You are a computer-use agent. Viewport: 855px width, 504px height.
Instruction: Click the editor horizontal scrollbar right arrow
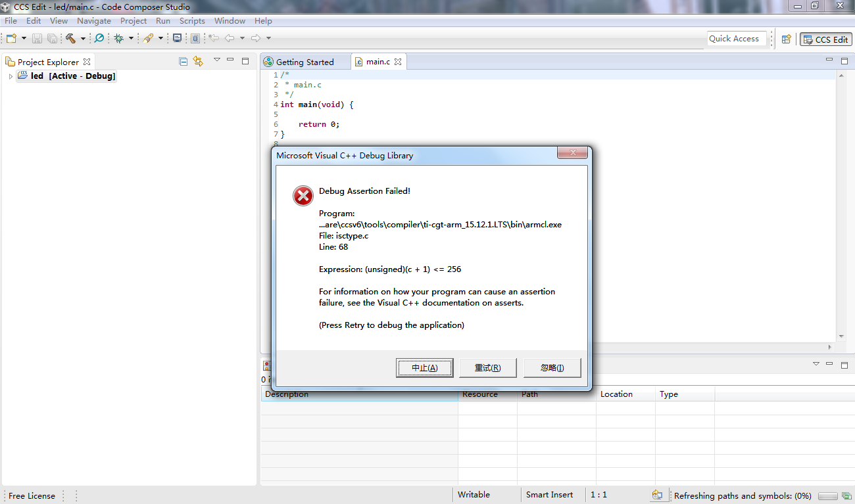coord(829,347)
